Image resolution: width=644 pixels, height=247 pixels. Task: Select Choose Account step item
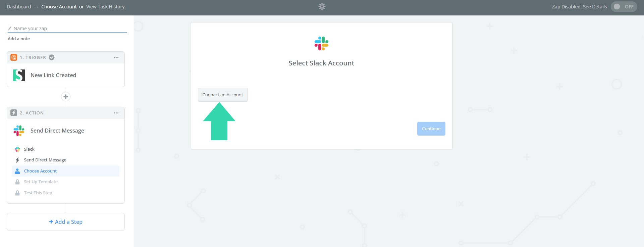(66, 171)
